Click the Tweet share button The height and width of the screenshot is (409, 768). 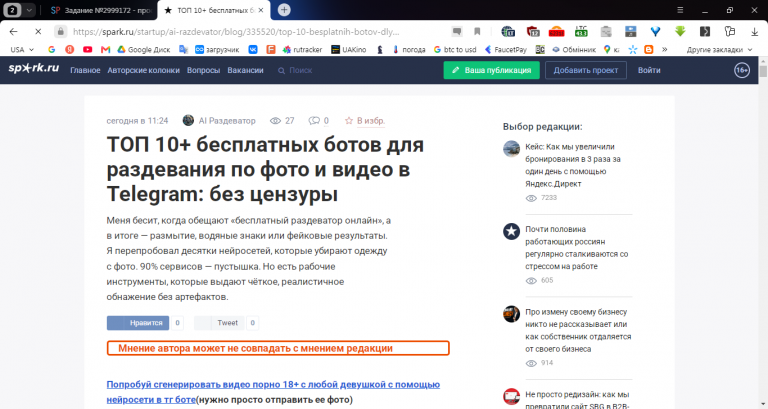coord(219,323)
